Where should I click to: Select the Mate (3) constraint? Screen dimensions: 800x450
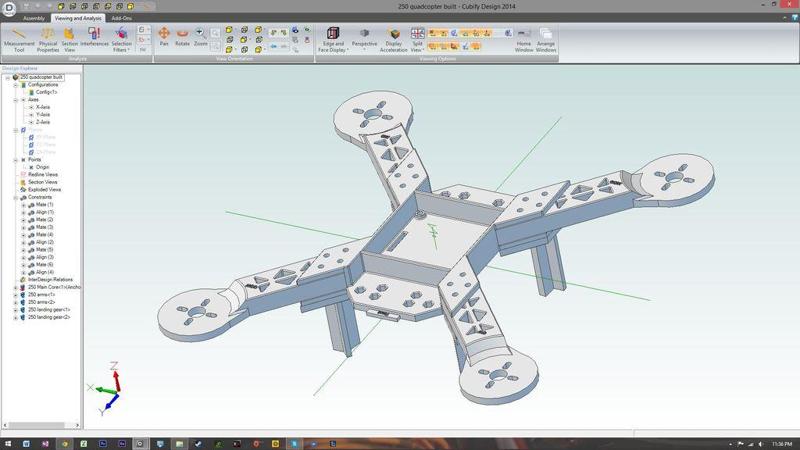(x=44, y=227)
